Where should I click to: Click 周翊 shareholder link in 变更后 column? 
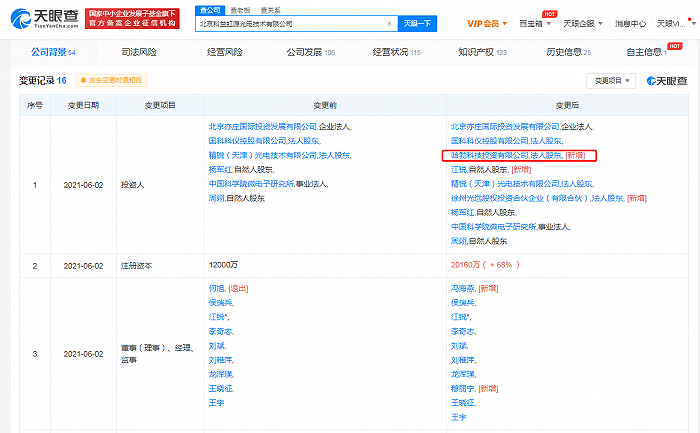pyautogui.click(x=458, y=241)
